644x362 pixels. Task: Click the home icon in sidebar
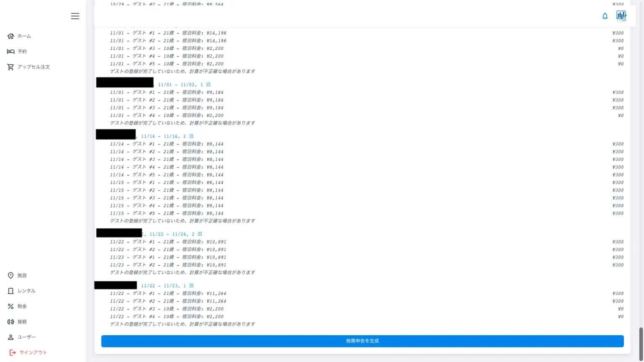pos(11,36)
